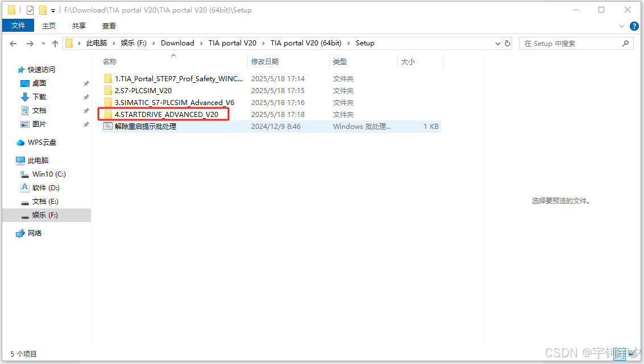The height and width of the screenshot is (364, 644).
Task: Open 下载 in navigation pane
Action: click(39, 97)
